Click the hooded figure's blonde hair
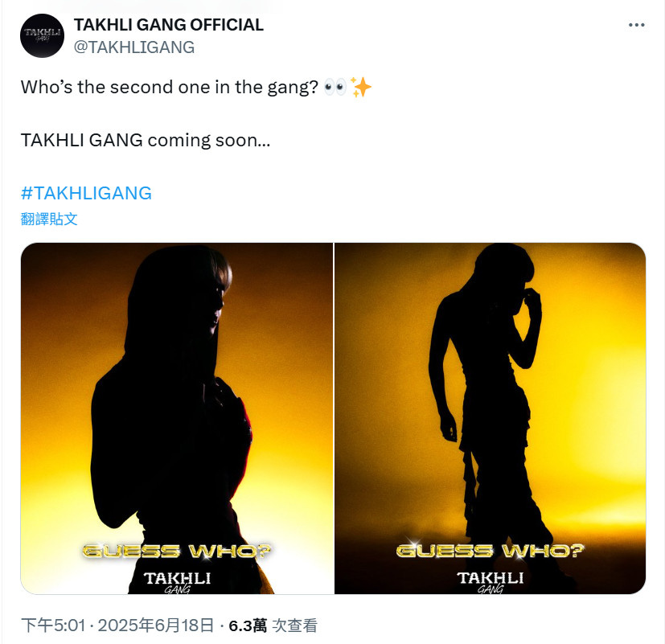 pyautogui.click(x=223, y=271)
